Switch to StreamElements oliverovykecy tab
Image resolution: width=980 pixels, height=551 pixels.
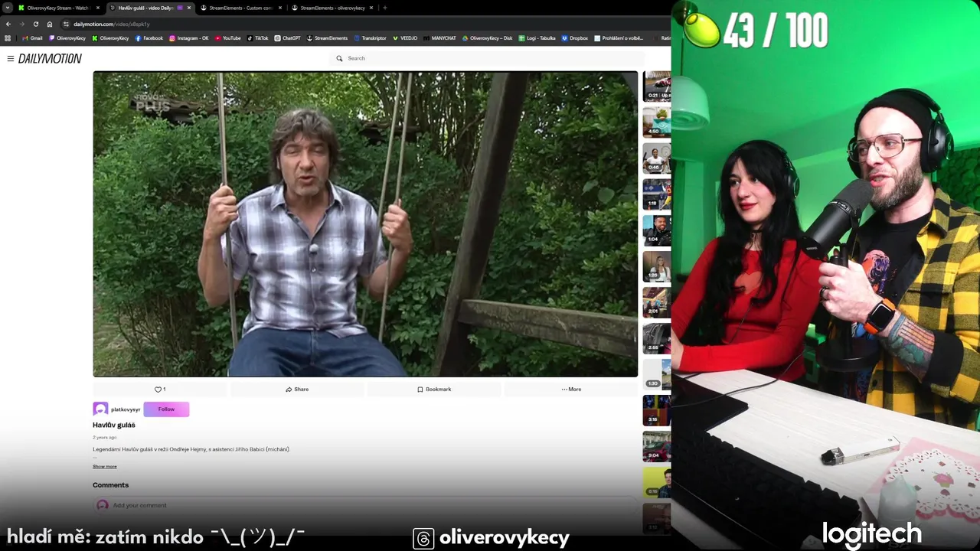pos(332,8)
